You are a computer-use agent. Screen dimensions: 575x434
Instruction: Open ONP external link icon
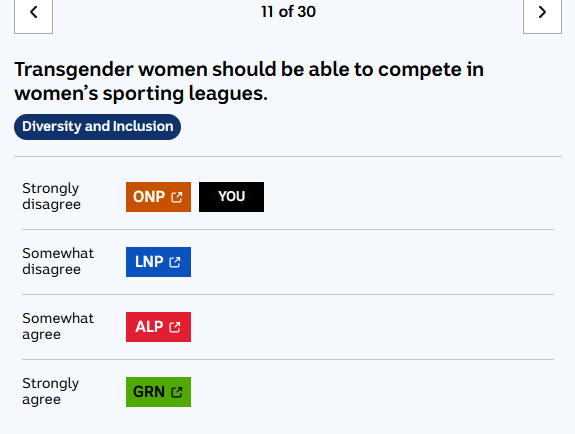point(177,197)
